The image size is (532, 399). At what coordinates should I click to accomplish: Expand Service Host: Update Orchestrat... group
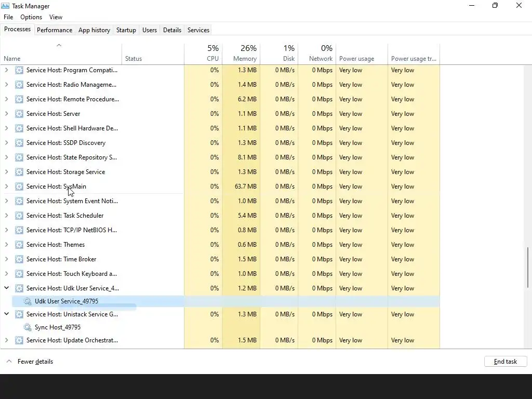[x=6, y=340]
